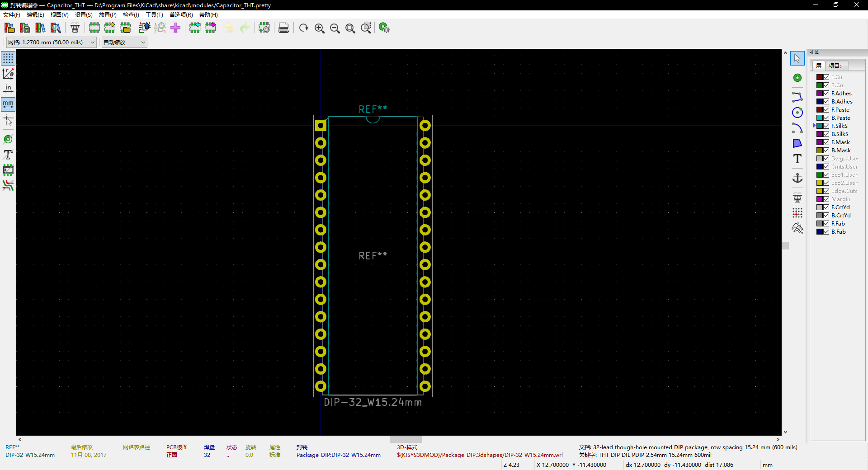
Task: Click the zoom out magnifier
Action: pyautogui.click(x=335, y=28)
